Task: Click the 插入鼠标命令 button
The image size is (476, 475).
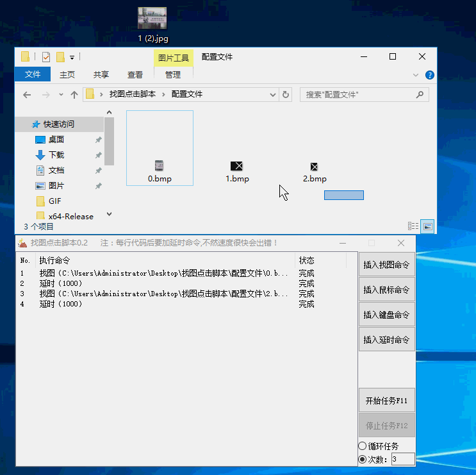Action: 386,290
